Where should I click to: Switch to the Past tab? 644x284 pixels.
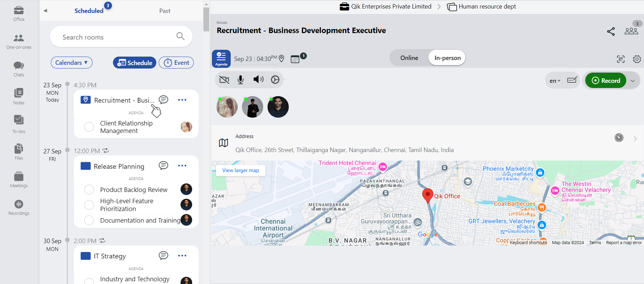tap(164, 11)
